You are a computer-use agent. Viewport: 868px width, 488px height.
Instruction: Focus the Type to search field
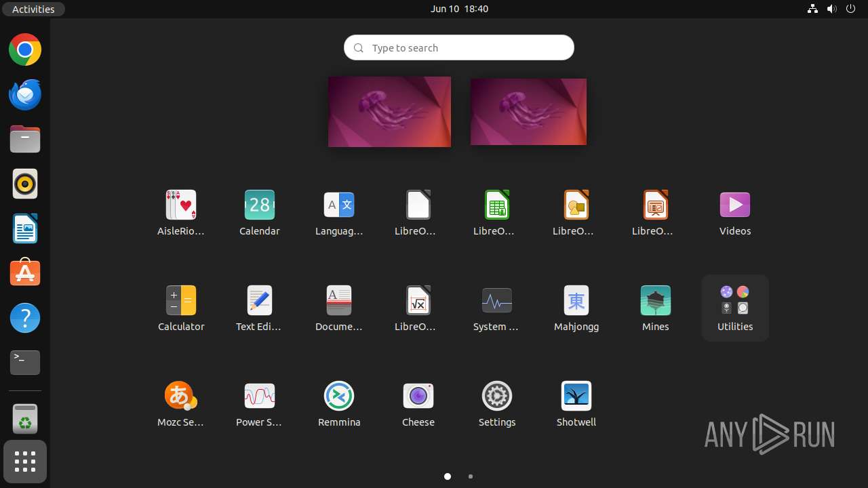[459, 48]
